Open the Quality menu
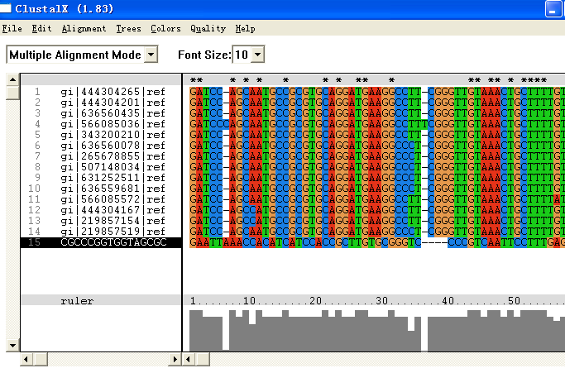Image resolution: width=565 pixels, height=392 pixels. (x=208, y=28)
